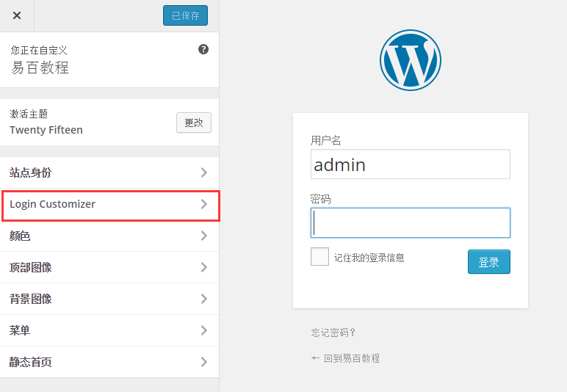The height and width of the screenshot is (392, 567).
Task: Check the 记住我的登录信息 checkbox
Action: (x=319, y=257)
